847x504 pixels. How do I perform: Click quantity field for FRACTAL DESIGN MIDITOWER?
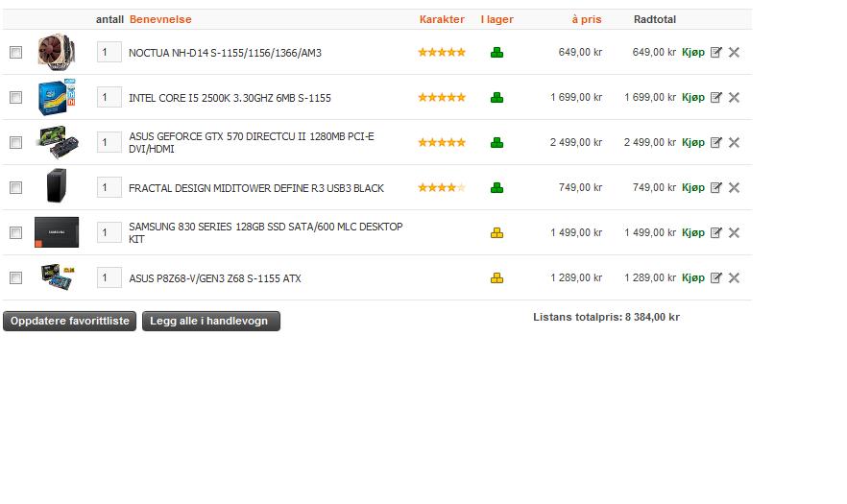(109, 187)
